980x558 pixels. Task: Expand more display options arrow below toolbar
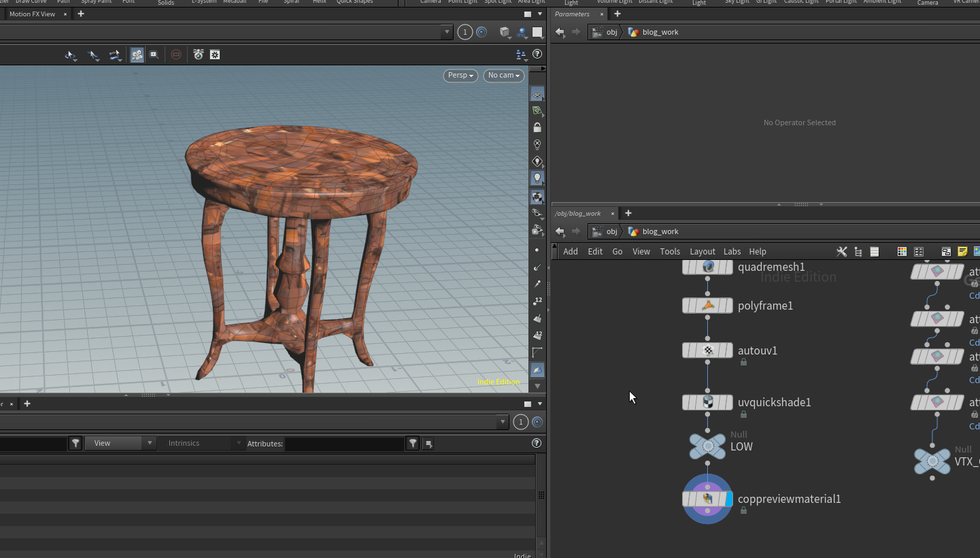tap(537, 386)
